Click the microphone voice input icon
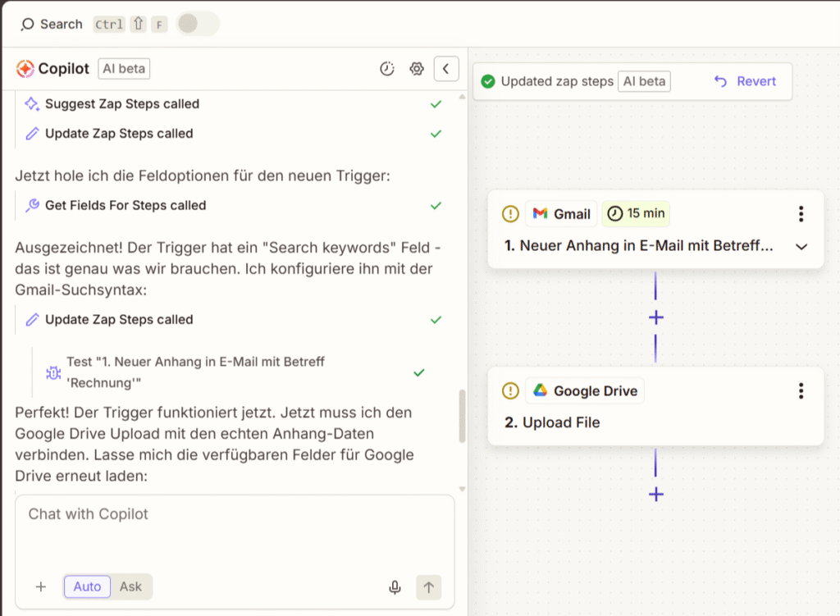 [x=395, y=586]
